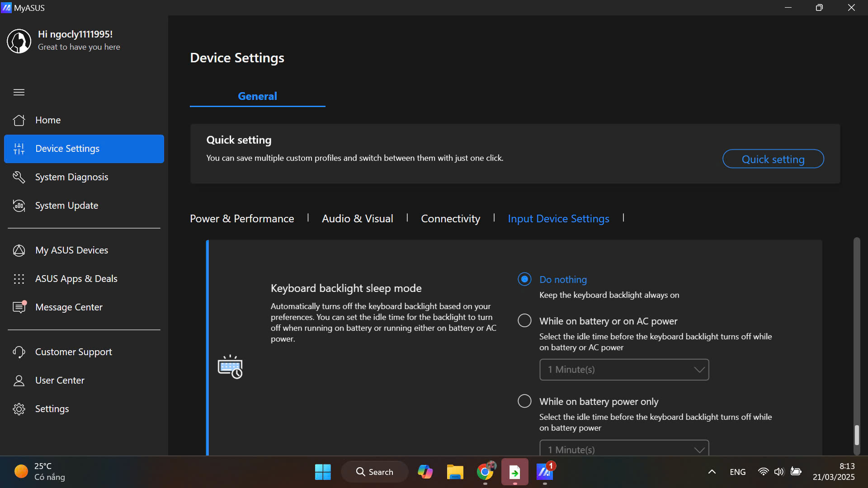Click the Hi ngocly1111995! greeting
This screenshot has height=488, width=868.
(75, 34)
